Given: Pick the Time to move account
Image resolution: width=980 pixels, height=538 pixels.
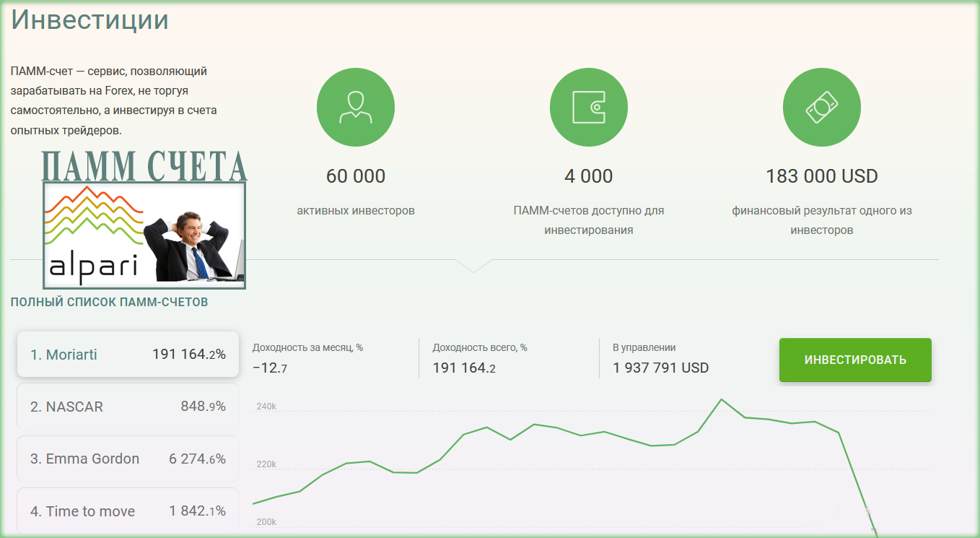Looking at the screenshot, I should coord(128,511).
